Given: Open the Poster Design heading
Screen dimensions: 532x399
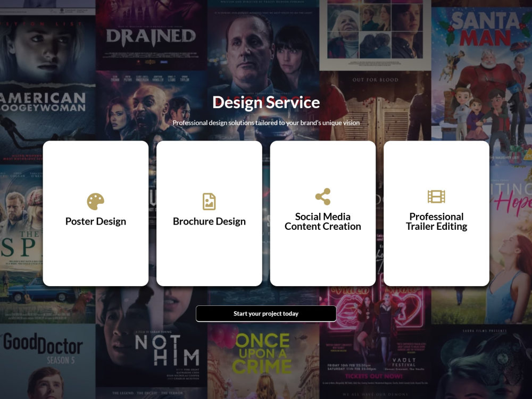Looking at the screenshot, I should tap(96, 221).
